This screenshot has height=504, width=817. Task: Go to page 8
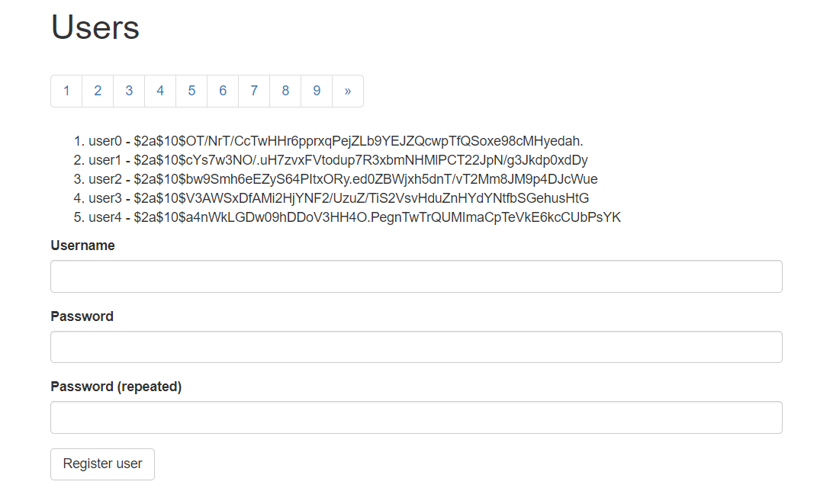285,91
